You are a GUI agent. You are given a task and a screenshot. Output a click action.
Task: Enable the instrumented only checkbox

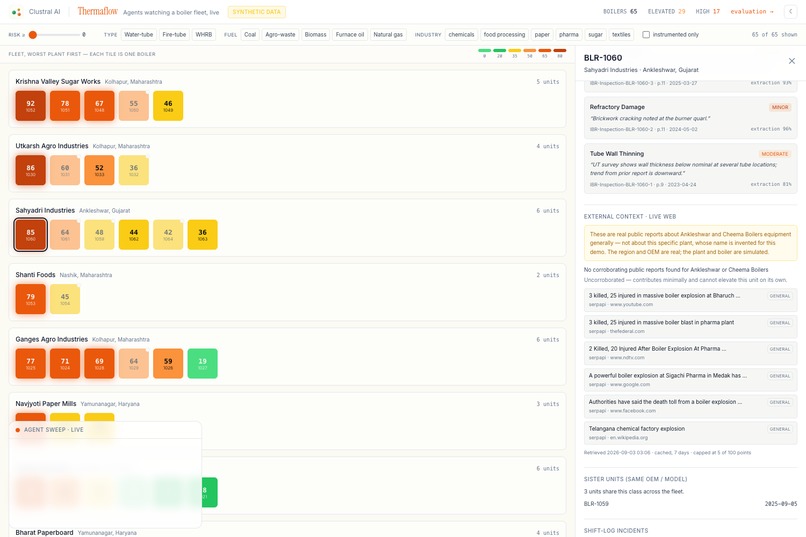click(x=646, y=34)
